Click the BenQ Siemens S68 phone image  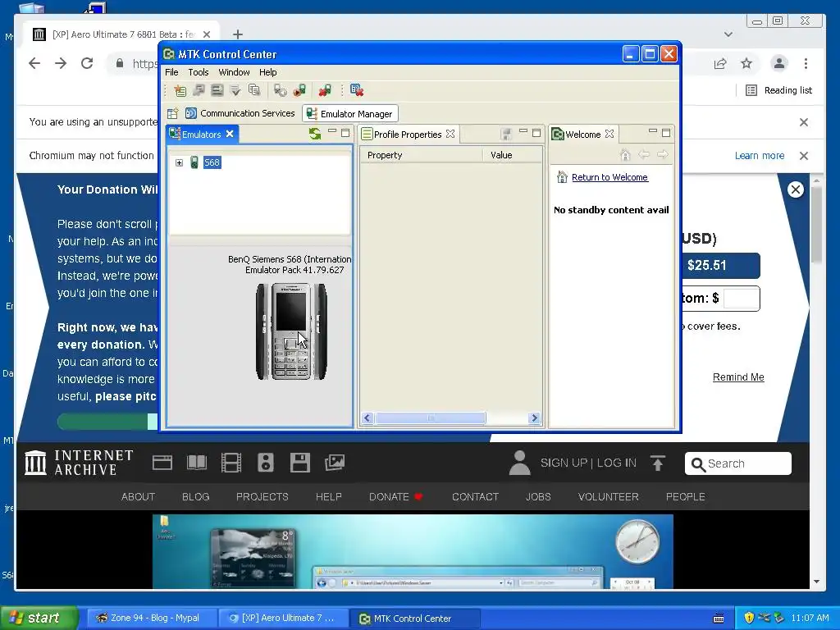[x=291, y=331]
